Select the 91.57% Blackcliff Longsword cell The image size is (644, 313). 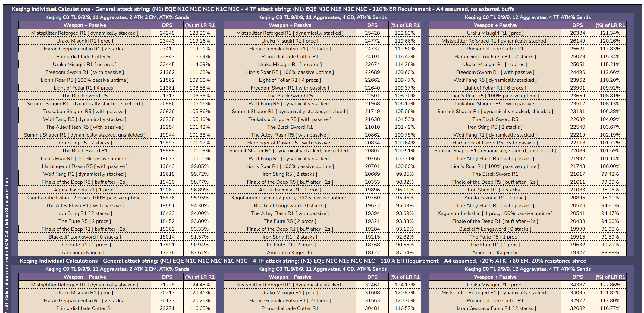199,237
